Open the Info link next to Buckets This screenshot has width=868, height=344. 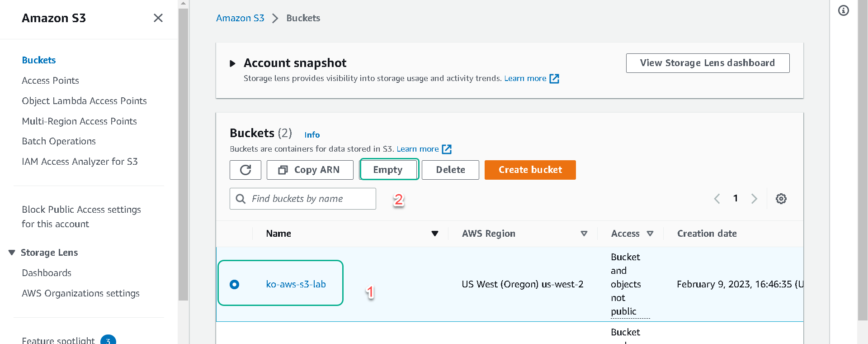[312, 135]
